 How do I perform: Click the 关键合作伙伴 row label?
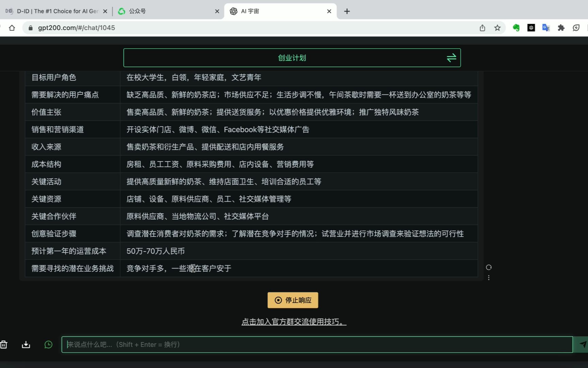pyautogui.click(x=54, y=216)
